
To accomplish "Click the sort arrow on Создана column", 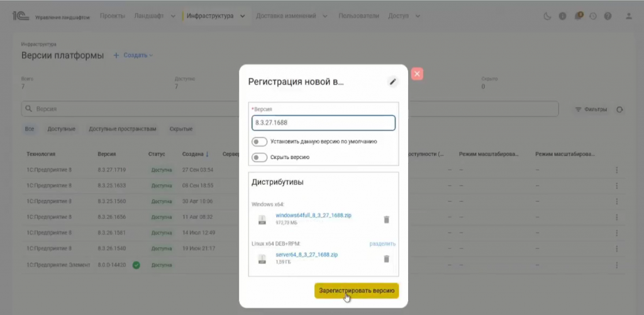I will 207,154.
